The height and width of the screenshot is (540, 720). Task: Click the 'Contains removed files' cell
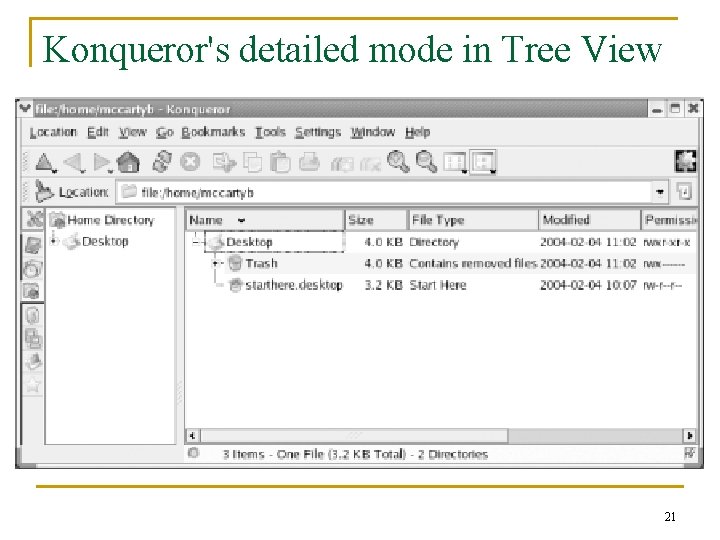pos(473,264)
